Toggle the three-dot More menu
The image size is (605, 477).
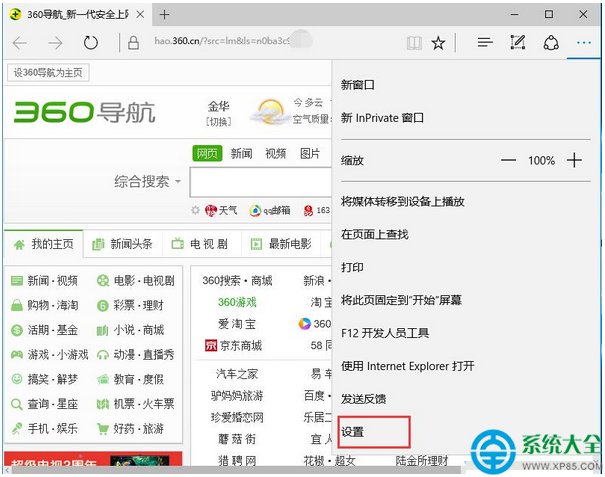(584, 43)
